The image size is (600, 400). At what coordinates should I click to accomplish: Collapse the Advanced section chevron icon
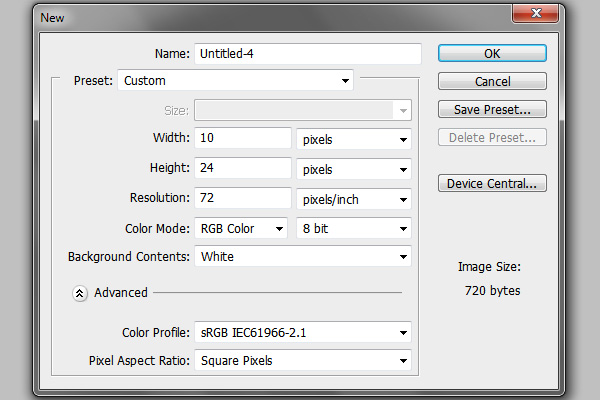coord(80,293)
